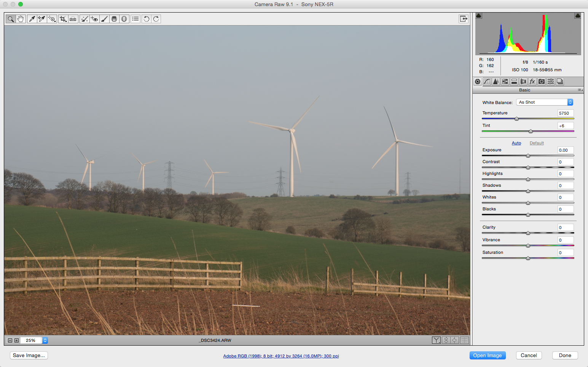Viewport: 588px width, 367px height.
Task: Click the Exposure value field 0.00
Action: click(566, 150)
